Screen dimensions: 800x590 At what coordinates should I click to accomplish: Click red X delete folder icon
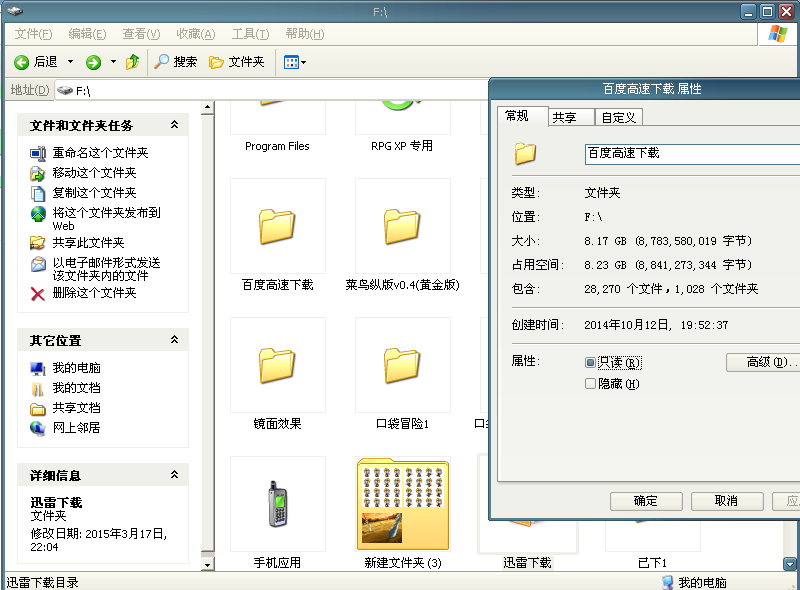click(38, 293)
